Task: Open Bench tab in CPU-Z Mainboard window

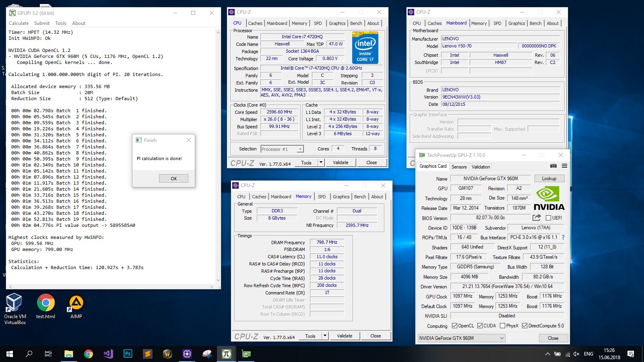Action: click(535, 23)
